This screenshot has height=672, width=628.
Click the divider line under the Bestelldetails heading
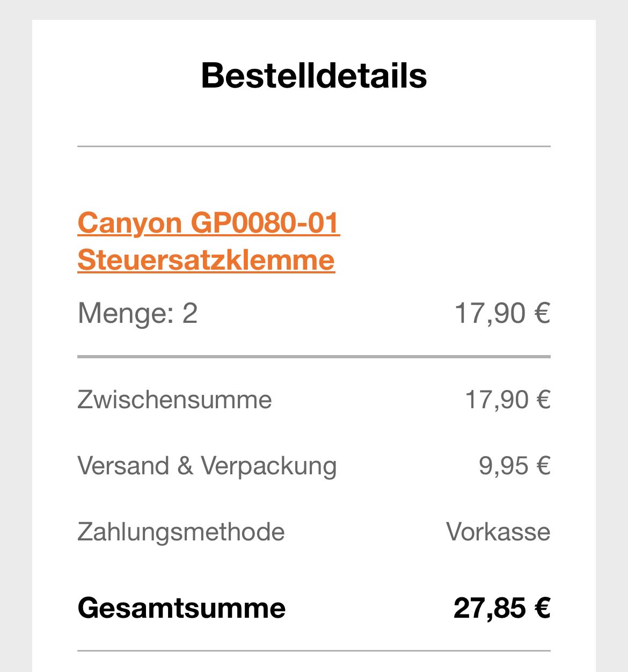coord(314,146)
